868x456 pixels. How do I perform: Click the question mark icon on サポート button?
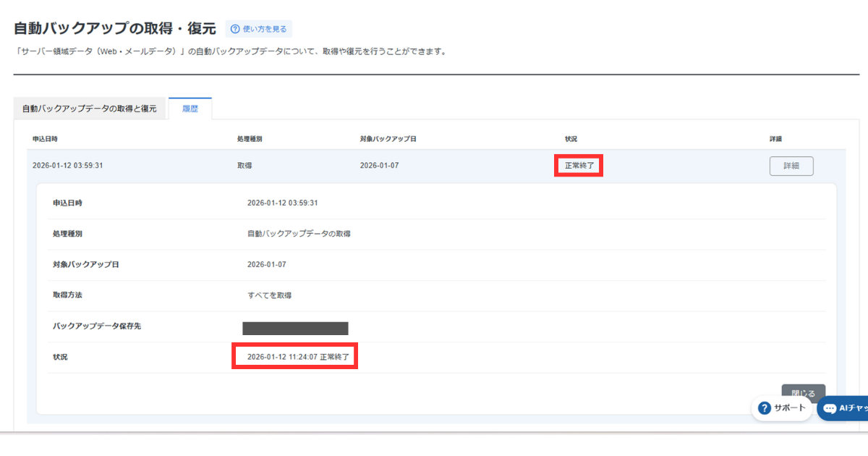pos(765,408)
